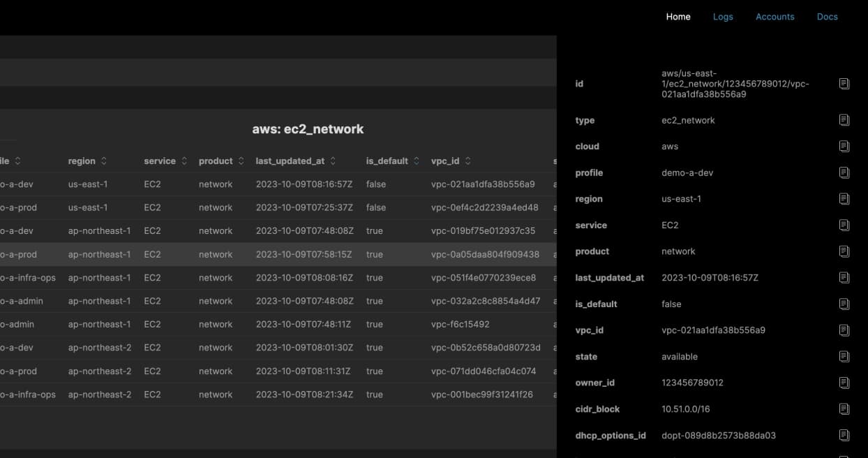Select row with vpc-f6c15492

(278, 325)
